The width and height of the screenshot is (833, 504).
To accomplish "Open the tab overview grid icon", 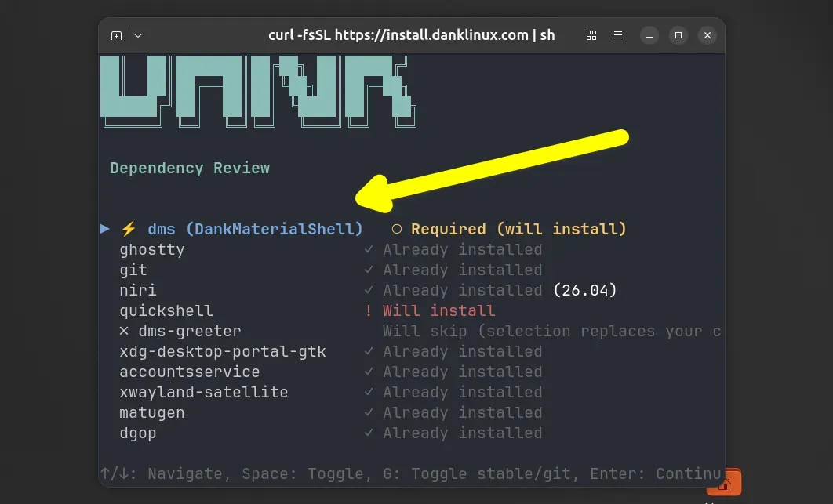I will 591,35.
